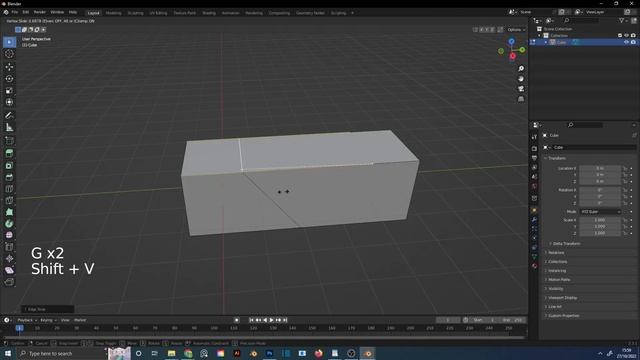Select the Move tool

[x=9, y=67]
